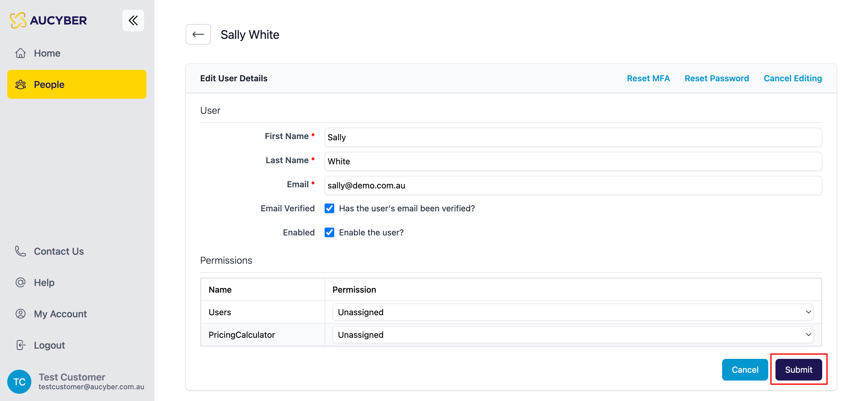Open the Help menu item
This screenshot has height=401, width=868.
coord(44,282)
